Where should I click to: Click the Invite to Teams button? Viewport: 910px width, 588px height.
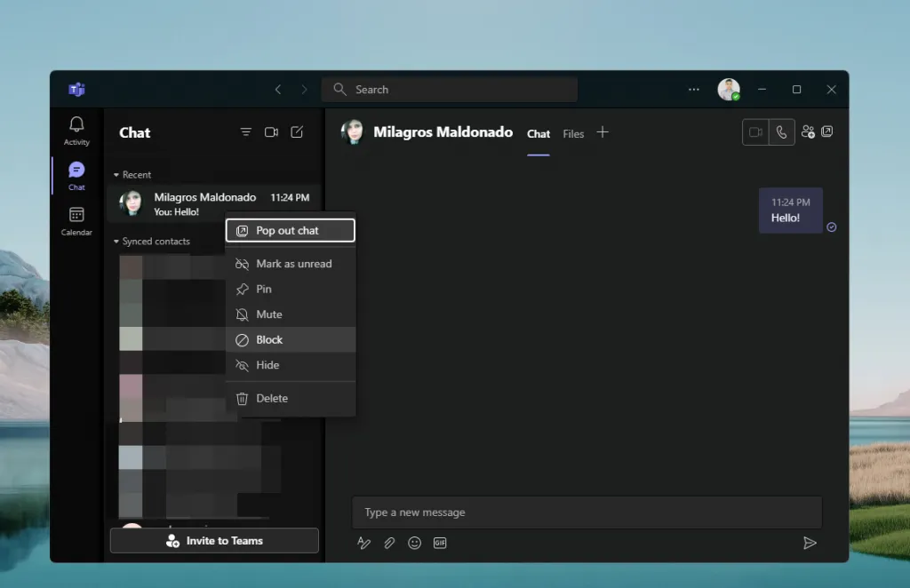click(214, 541)
